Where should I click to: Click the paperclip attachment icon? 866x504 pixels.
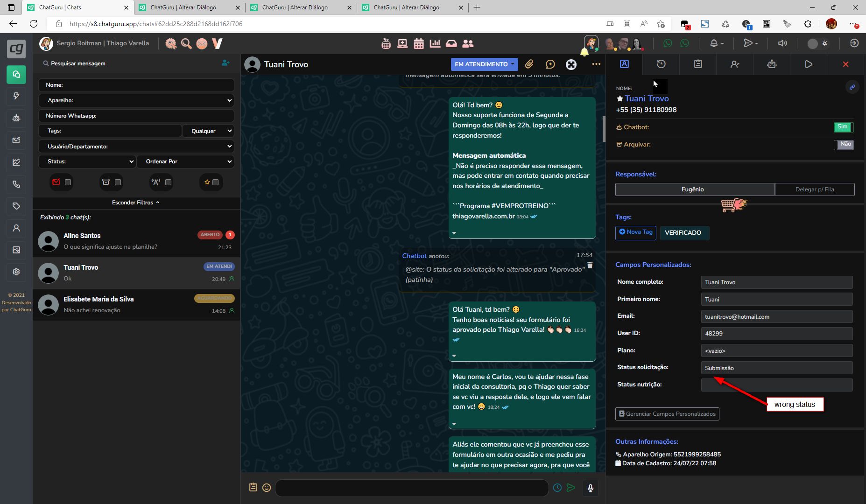point(529,64)
